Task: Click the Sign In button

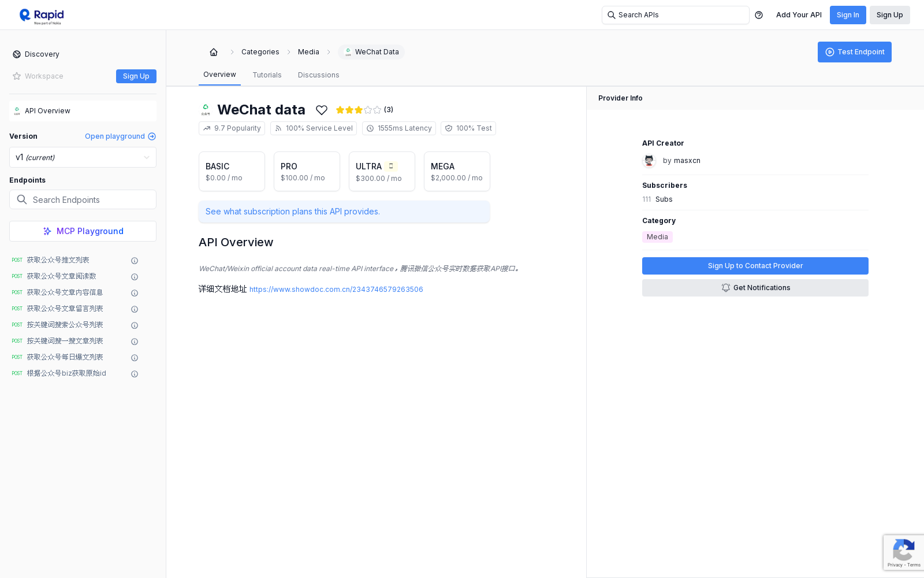Action: coord(848,15)
